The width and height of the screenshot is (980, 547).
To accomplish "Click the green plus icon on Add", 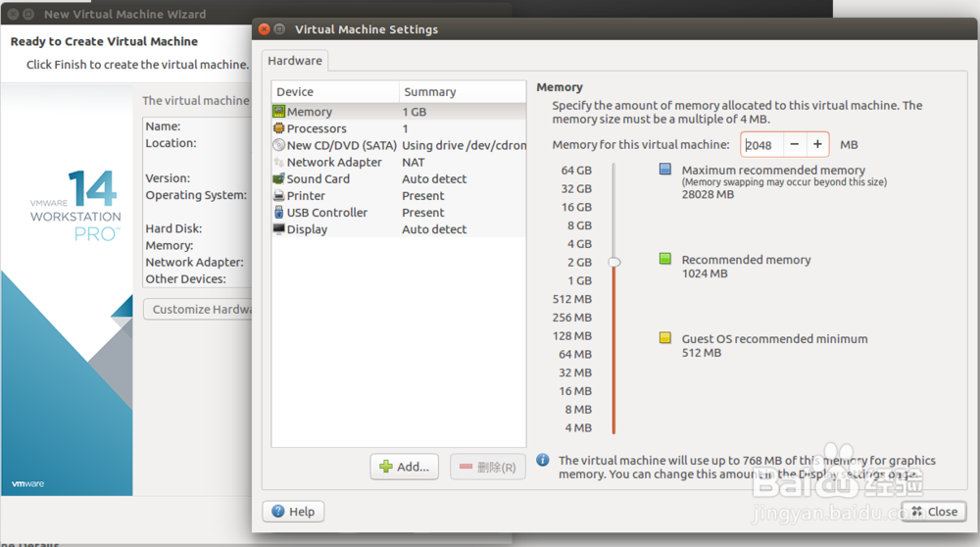I will pos(386,467).
